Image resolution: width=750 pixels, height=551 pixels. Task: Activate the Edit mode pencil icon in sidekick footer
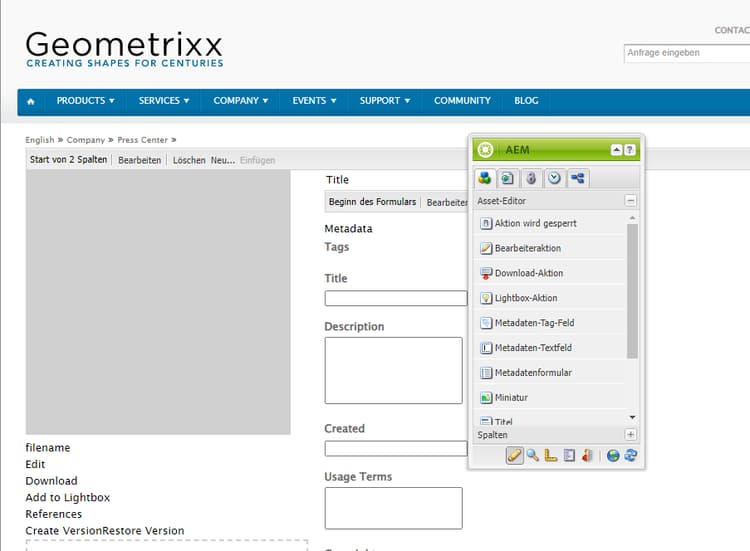[x=515, y=455]
